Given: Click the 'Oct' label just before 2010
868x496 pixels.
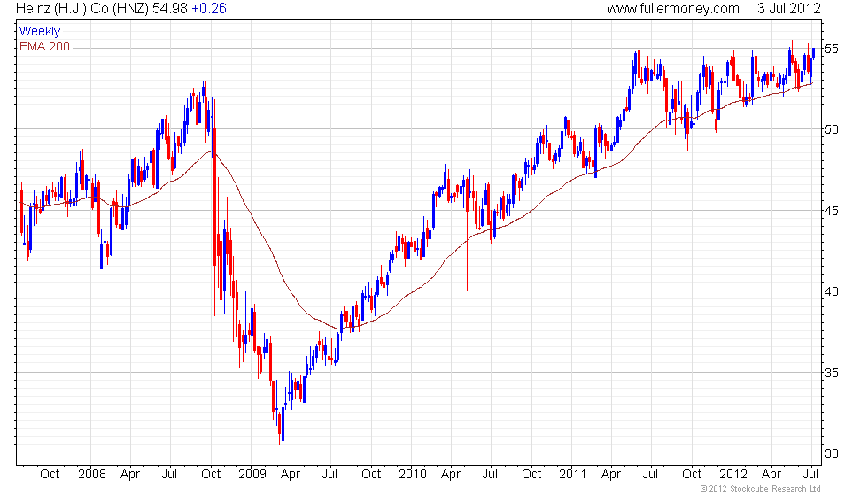Looking at the screenshot, I should (371, 475).
